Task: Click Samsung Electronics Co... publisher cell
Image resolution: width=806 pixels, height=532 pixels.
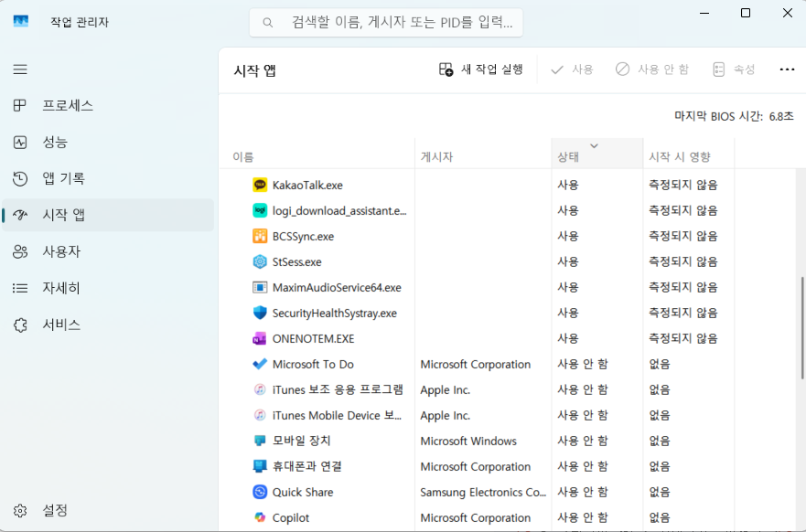Action: [483, 493]
